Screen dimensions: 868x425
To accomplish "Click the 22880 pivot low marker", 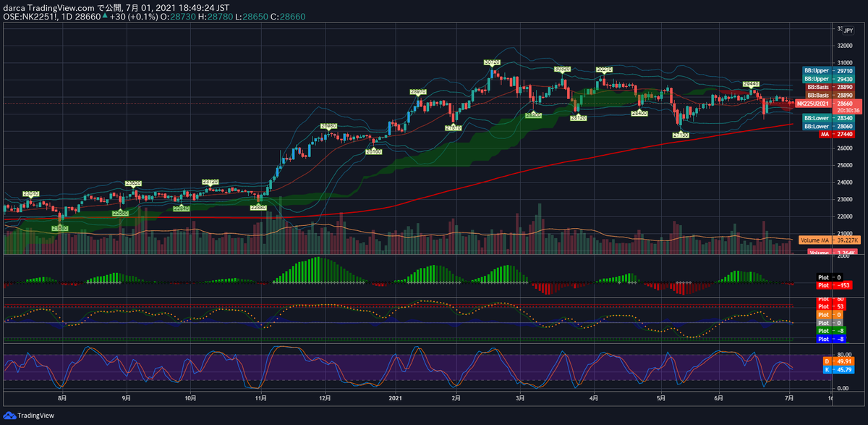I will pyautogui.click(x=258, y=208).
